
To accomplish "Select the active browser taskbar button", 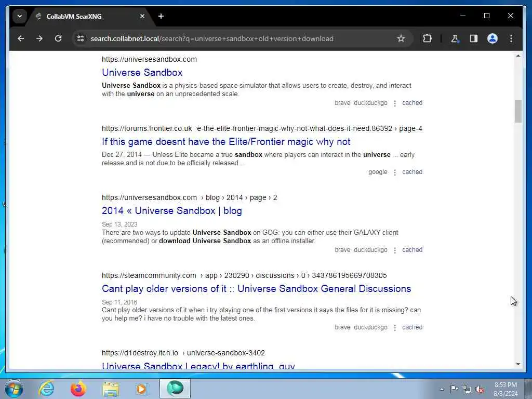I will point(175,389).
